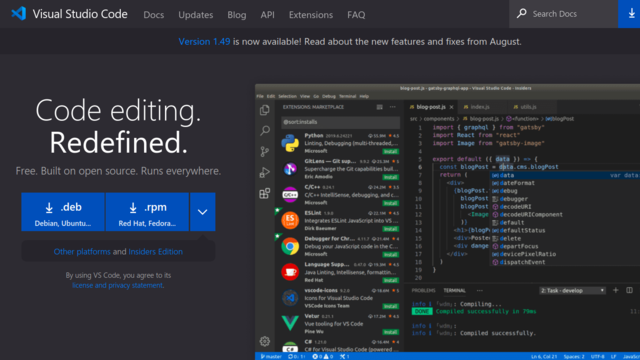This screenshot has width=640, height=360.
Task: Open the license and privacy statement link
Action: pyautogui.click(x=118, y=285)
